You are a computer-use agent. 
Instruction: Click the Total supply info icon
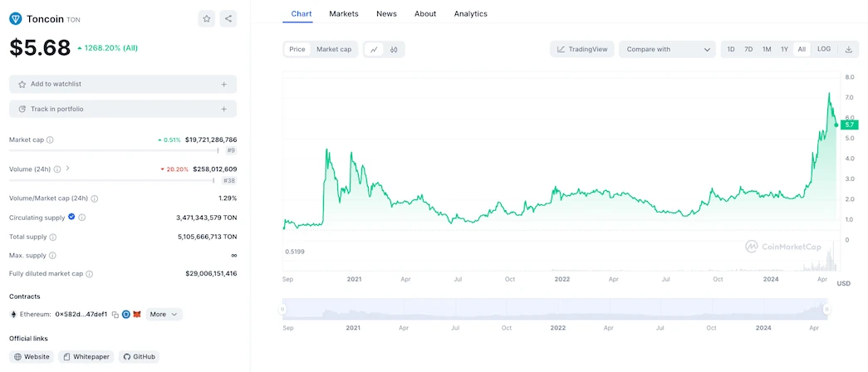53,237
